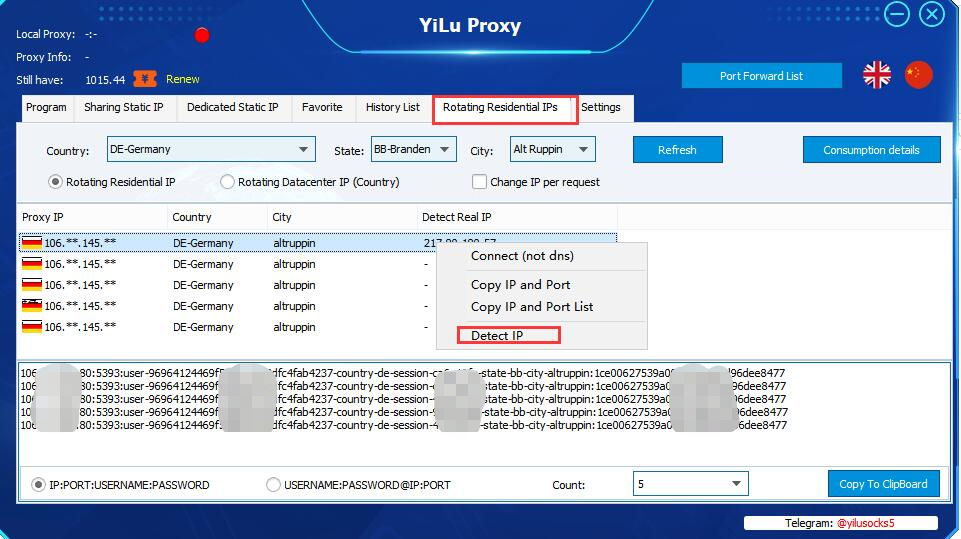
Task: Switch to the Sharing Static IP tab
Action: coord(124,107)
